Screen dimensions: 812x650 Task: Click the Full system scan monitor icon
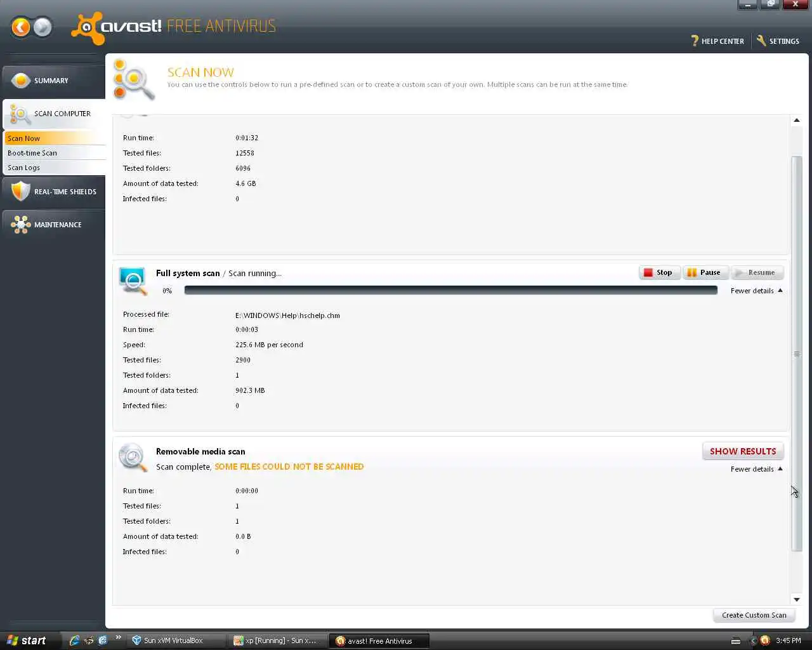point(133,280)
